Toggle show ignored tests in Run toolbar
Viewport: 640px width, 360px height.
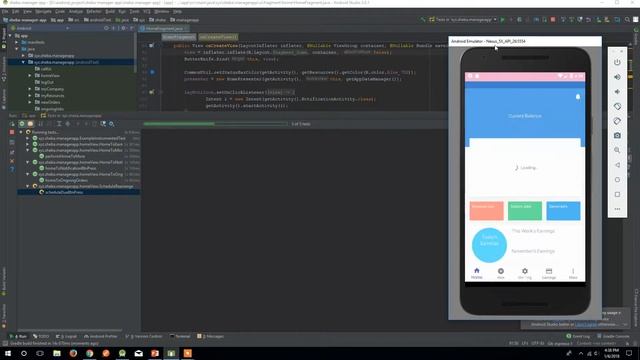30,124
